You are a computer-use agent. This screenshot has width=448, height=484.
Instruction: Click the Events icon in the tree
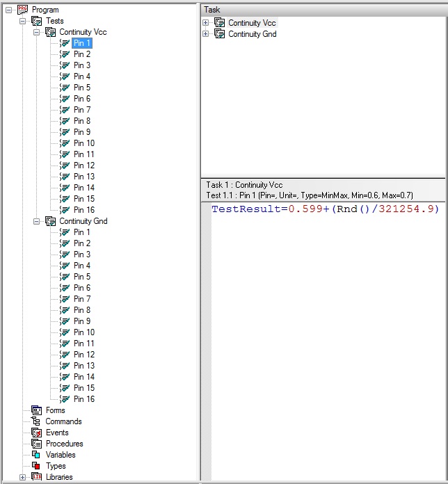pos(36,433)
